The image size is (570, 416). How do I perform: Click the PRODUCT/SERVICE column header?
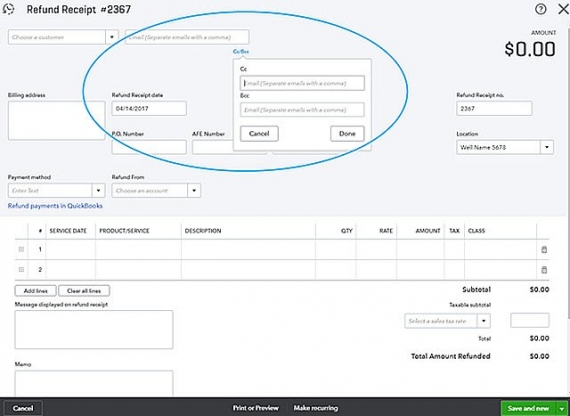pos(124,231)
